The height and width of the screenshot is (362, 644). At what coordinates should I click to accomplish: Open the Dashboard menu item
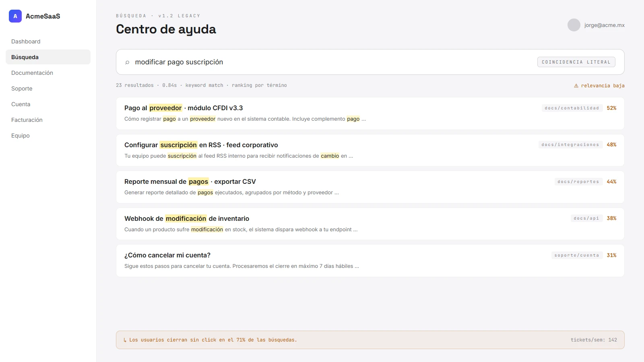[x=48, y=41]
